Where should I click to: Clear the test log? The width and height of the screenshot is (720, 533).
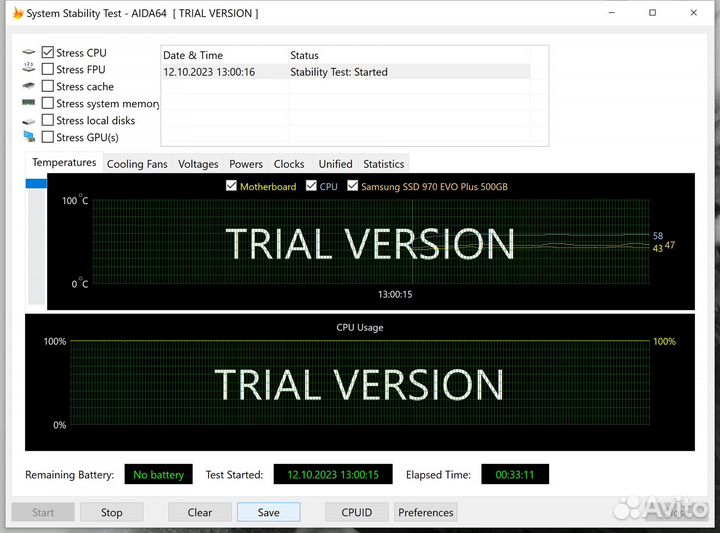pyautogui.click(x=200, y=512)
